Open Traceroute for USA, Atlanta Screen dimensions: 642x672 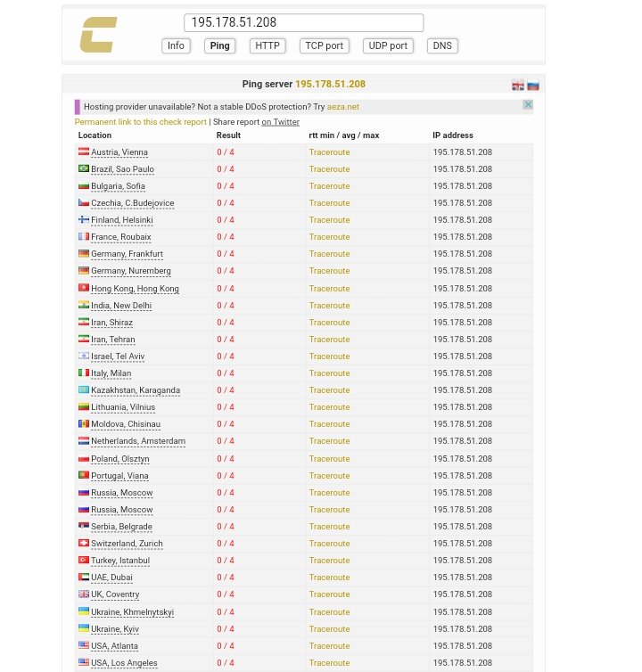point(329,646)
